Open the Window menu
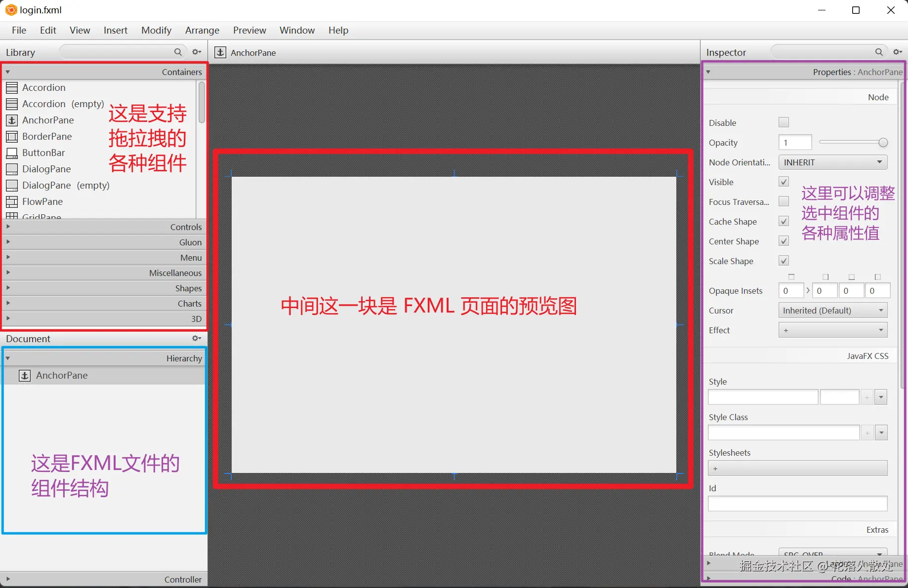The height and width of the screenshot is (588, 908). [x=297, y=30]
